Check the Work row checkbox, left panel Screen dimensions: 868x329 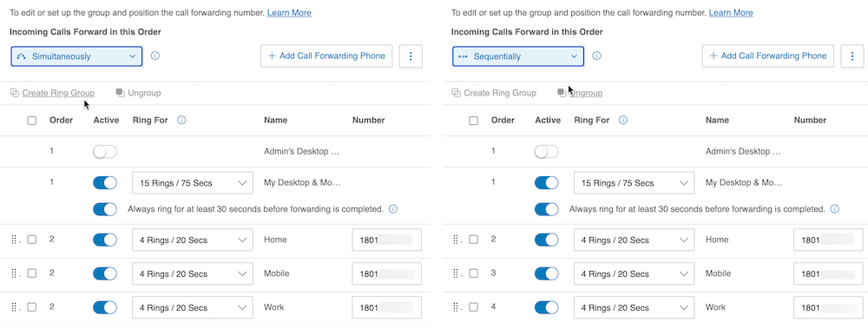[x=32, y=306]
